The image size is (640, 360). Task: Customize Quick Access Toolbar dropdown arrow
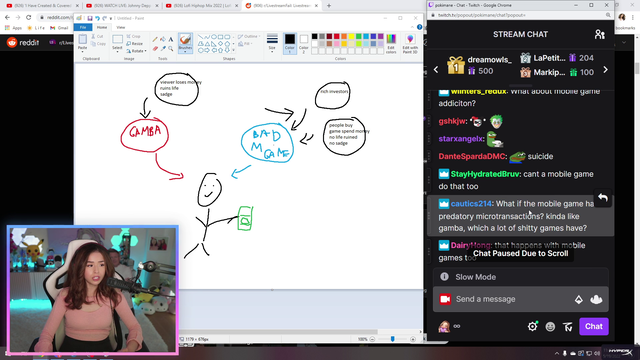pyautogui.click(x=111, y=18)
